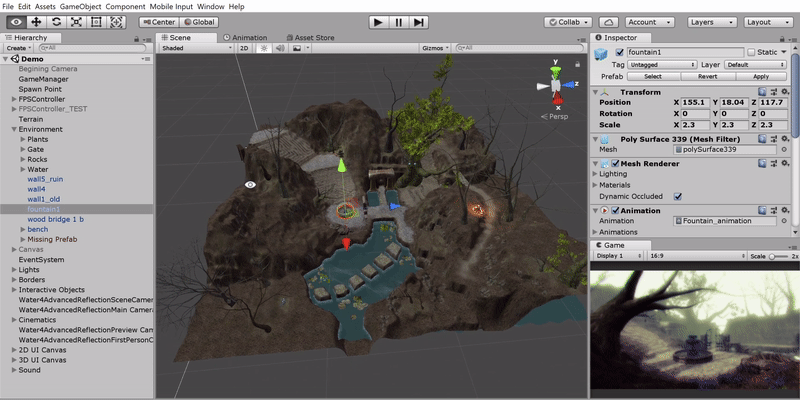Screen dimensions: 800x400
Task: Open the Tag Untagged dropdown
Action: tap(662, 65)
